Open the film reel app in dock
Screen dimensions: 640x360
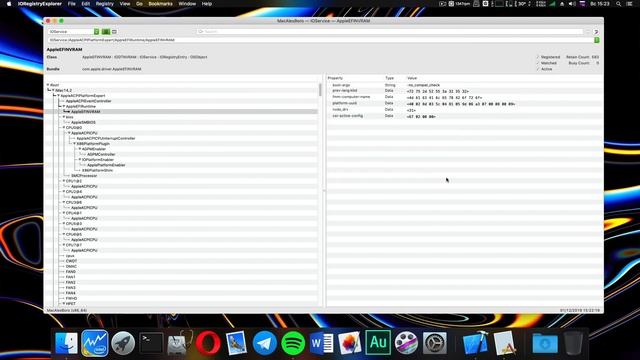point(406,343)
